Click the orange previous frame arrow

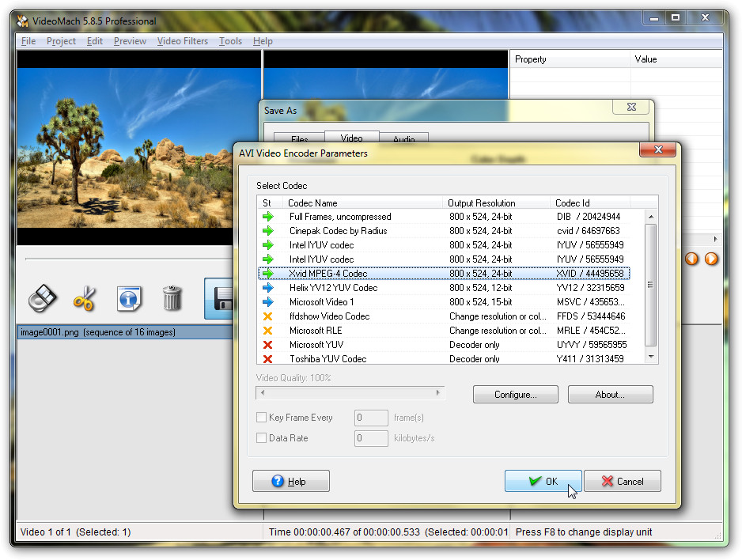692,259
